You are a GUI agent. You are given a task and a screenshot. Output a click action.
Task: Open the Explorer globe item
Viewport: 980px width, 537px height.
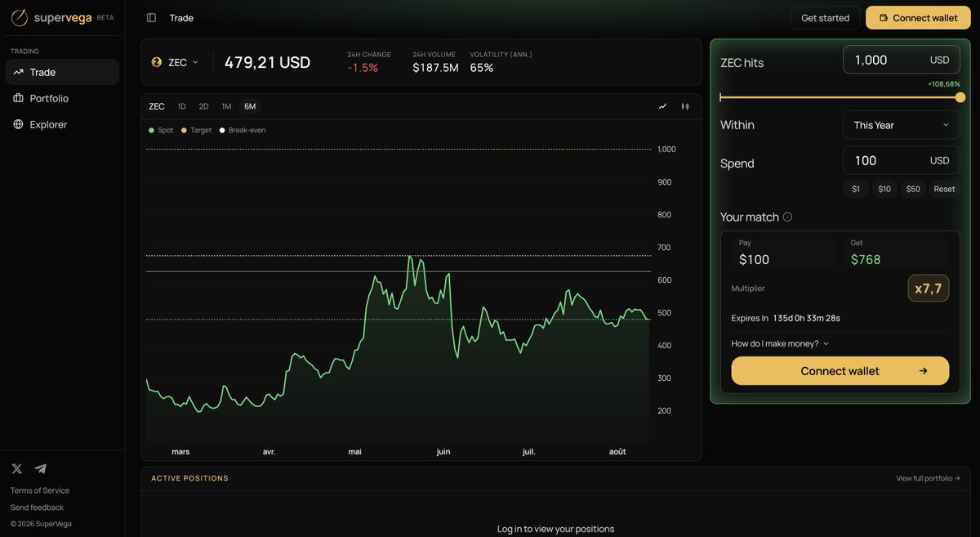click(x=62, y=124)
